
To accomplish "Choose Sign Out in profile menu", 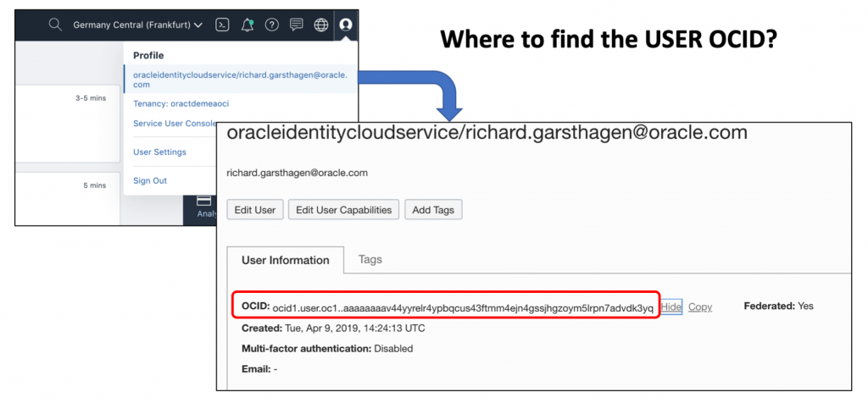I will tap(150, 181).
